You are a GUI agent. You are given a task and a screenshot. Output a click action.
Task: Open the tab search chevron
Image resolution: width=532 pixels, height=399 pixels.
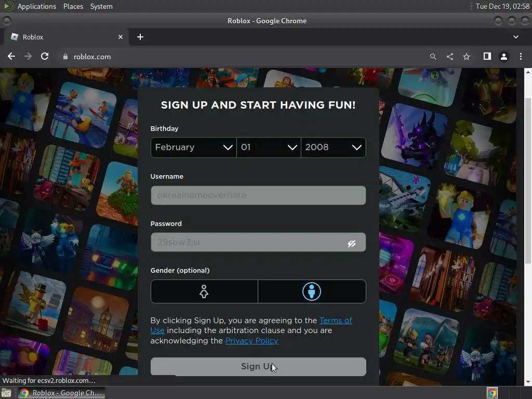[516, 37]
